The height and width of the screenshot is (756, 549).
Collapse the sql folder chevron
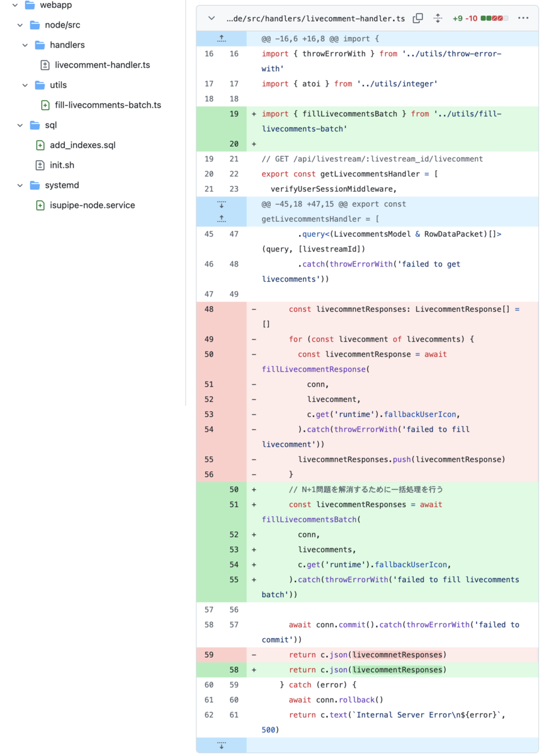[20, 125]
